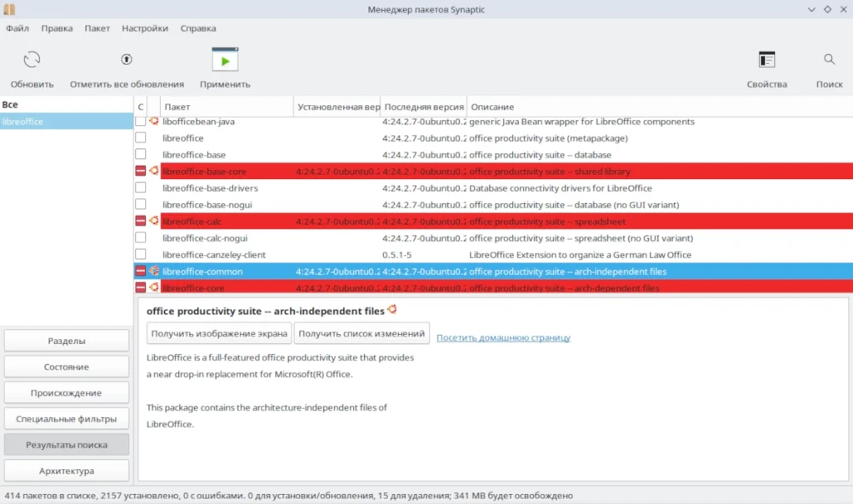
Task: Toggle checkbox for libreoffice-calc-nogui
Action: click(x=140, y=238)
